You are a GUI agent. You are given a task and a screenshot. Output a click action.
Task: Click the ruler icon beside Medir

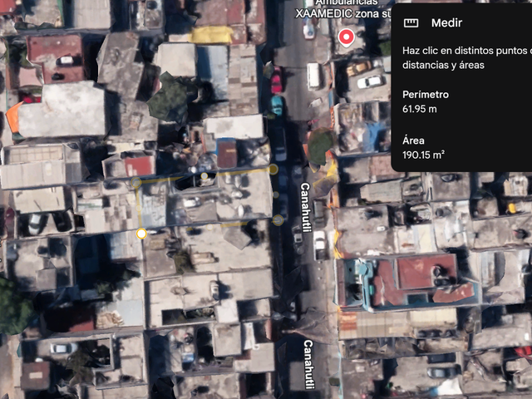click(411, 23)
